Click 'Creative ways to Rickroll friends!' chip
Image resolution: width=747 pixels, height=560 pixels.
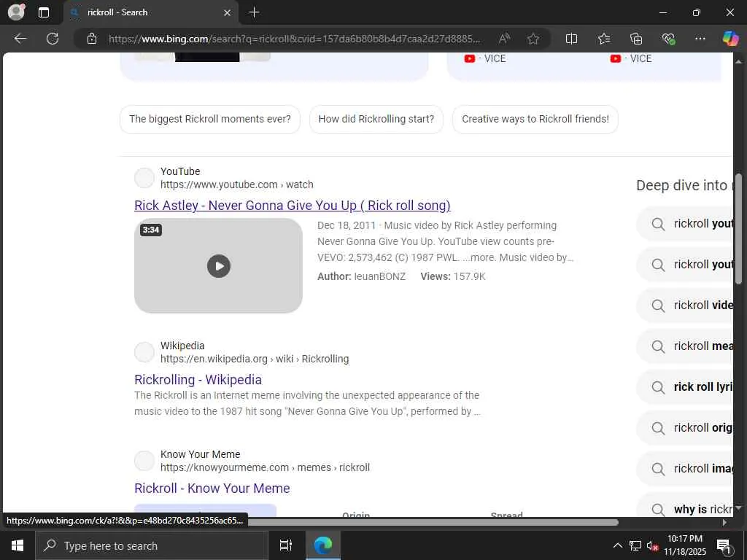coord(535,119)
